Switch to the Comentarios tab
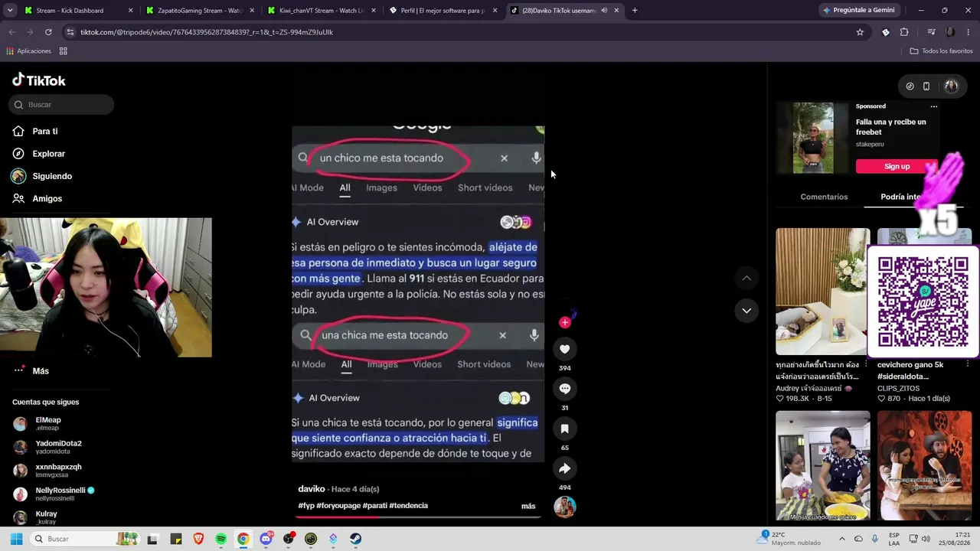This screenshot has height=551, width=980. coord(824,197)
